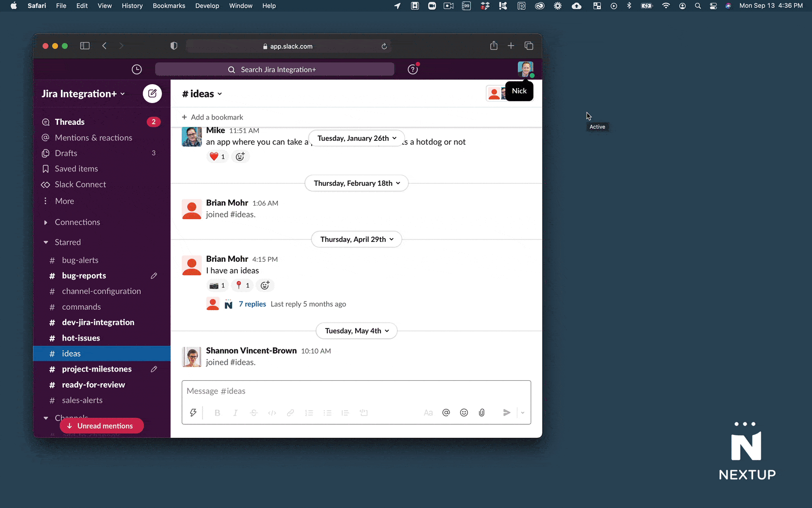Open Safari's Bookmarks menu

click(x=169, y=6)
